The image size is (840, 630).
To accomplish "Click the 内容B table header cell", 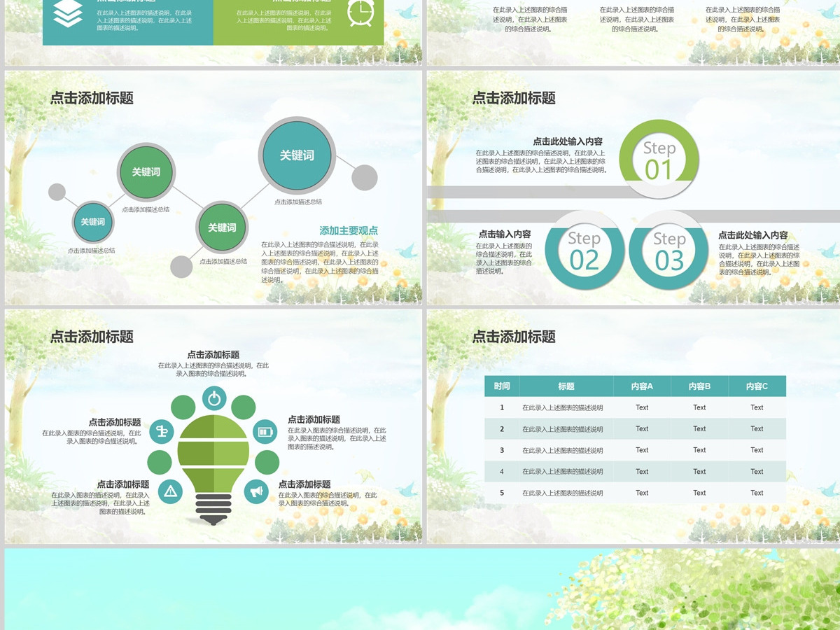I will point(699,386).
